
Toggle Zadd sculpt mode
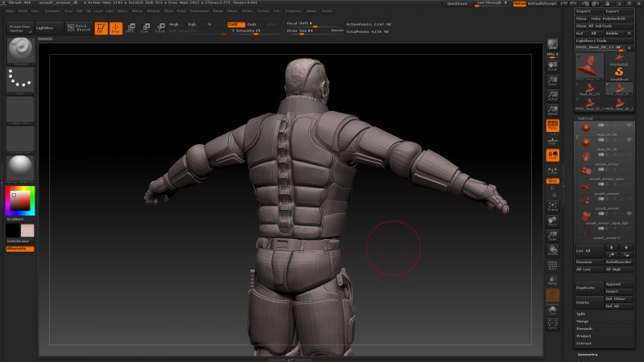(235, 24)
